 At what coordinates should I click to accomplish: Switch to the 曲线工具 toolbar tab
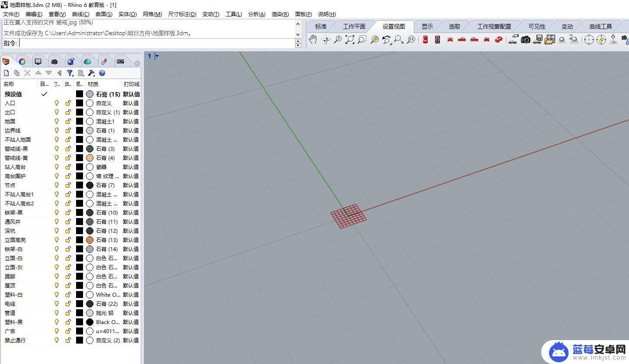tap(601, 26)
